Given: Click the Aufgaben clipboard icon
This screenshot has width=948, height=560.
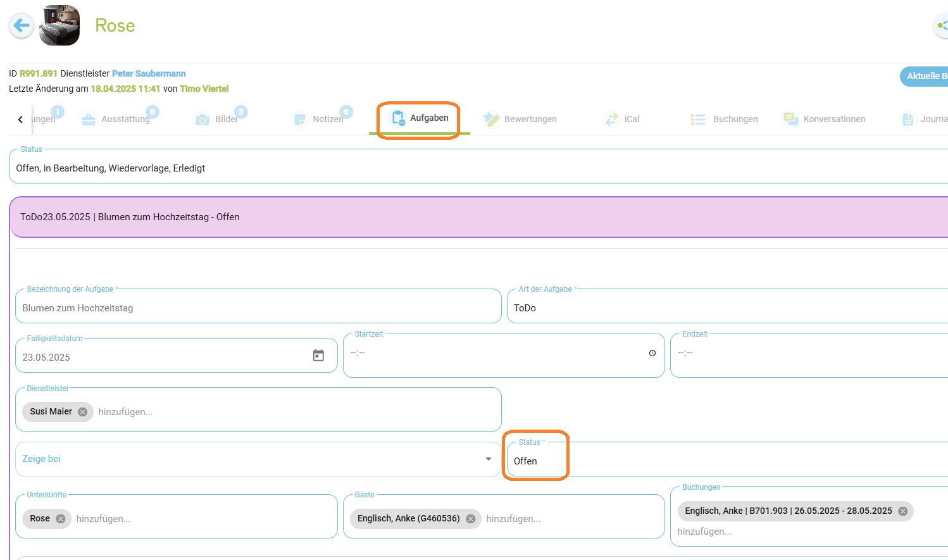Looking at the screenshot, I should [x=398, y=118].
